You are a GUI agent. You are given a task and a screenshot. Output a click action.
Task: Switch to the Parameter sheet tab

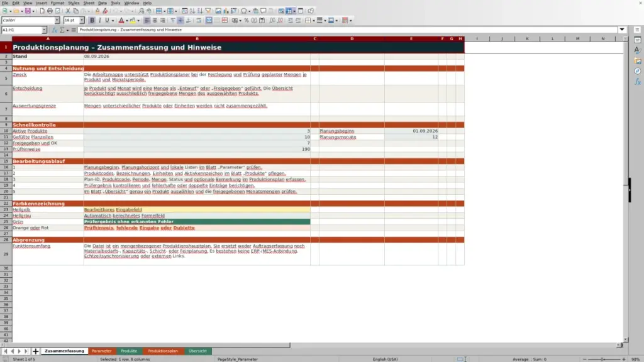(101, 351)
